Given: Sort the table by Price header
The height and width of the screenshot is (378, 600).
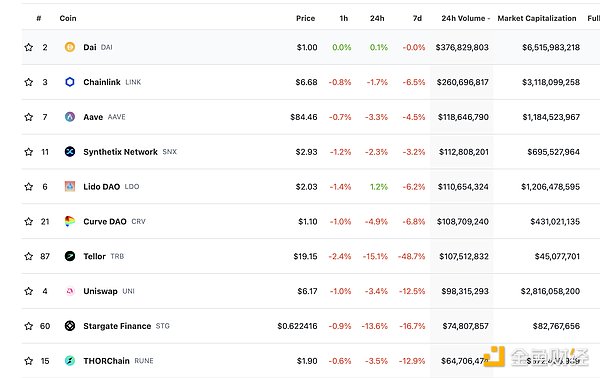Looking at the screenshot, I should (x=305, y=18).
